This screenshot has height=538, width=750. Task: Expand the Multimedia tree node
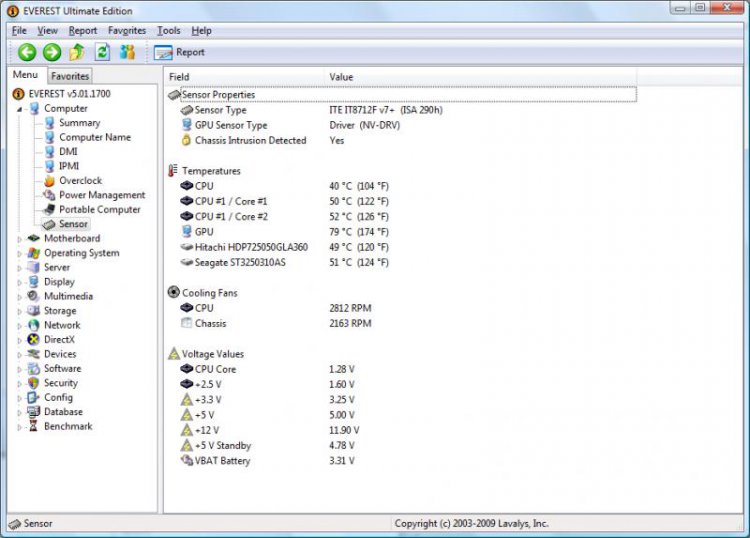(20, 296)
